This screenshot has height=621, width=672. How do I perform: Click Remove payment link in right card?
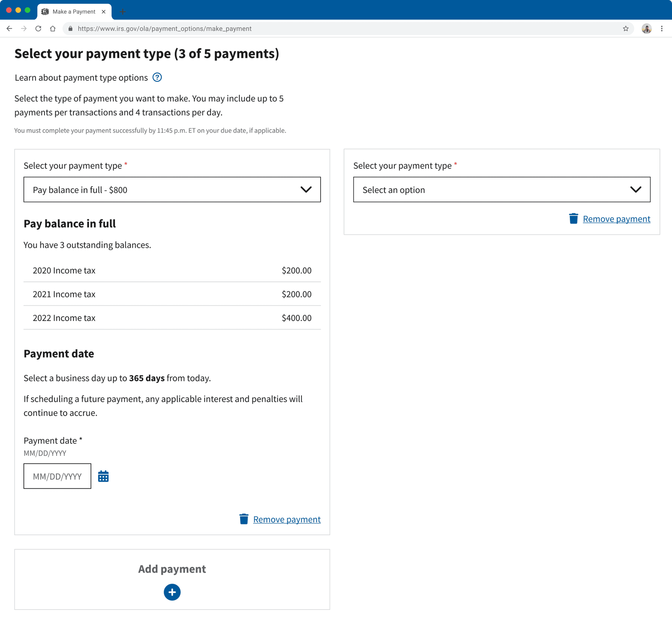(x=616, y=219)
